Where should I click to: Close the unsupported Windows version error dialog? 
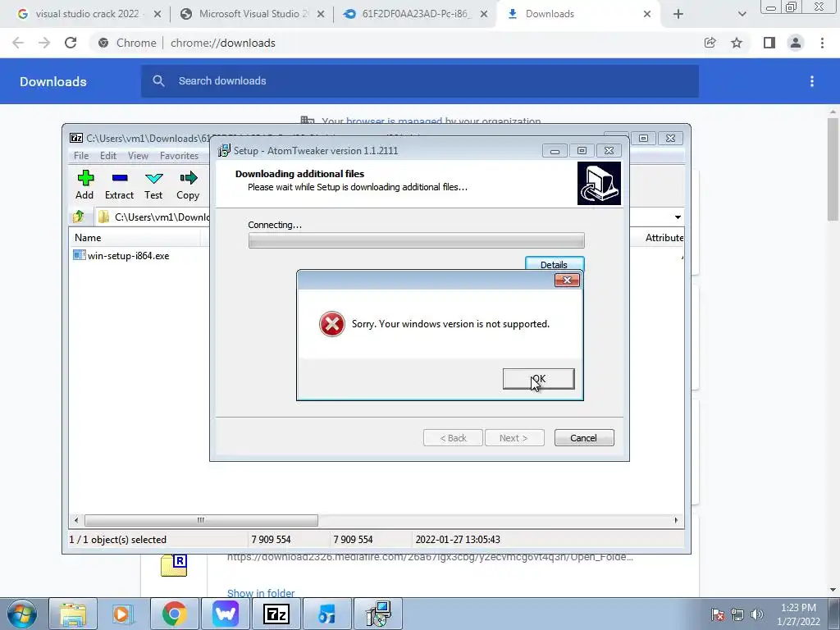click(x=567, y=281)
